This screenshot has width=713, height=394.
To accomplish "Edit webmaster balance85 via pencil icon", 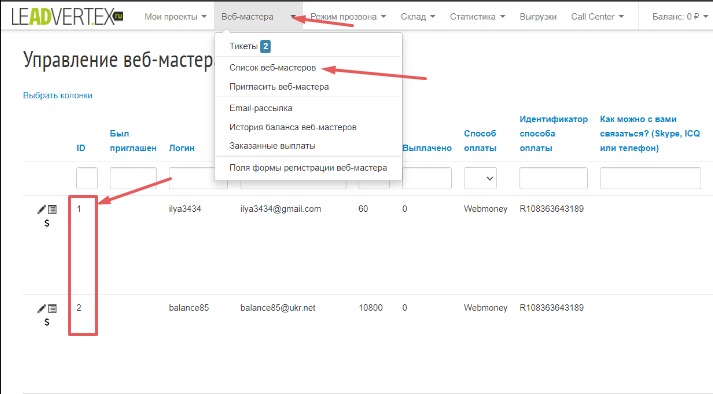I will [41, 308].
